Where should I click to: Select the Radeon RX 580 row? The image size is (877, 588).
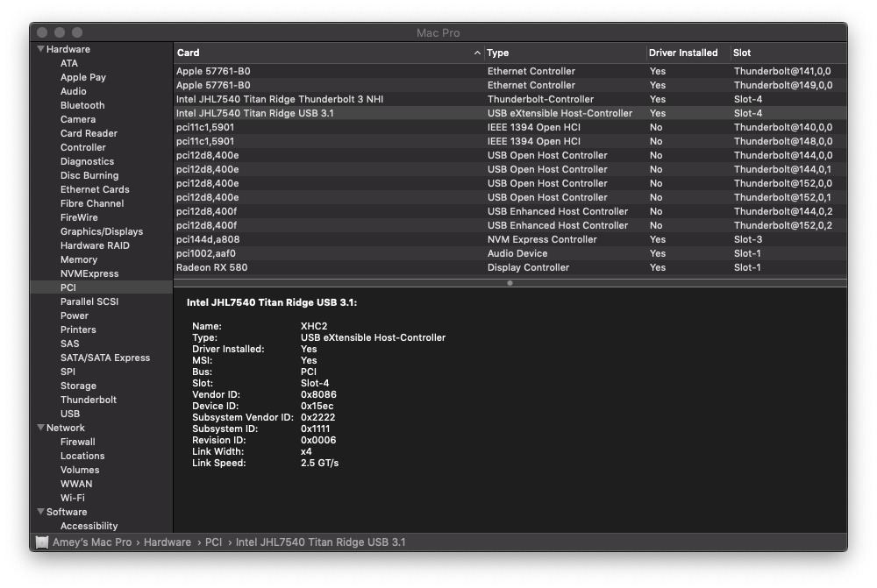point(510,267)
